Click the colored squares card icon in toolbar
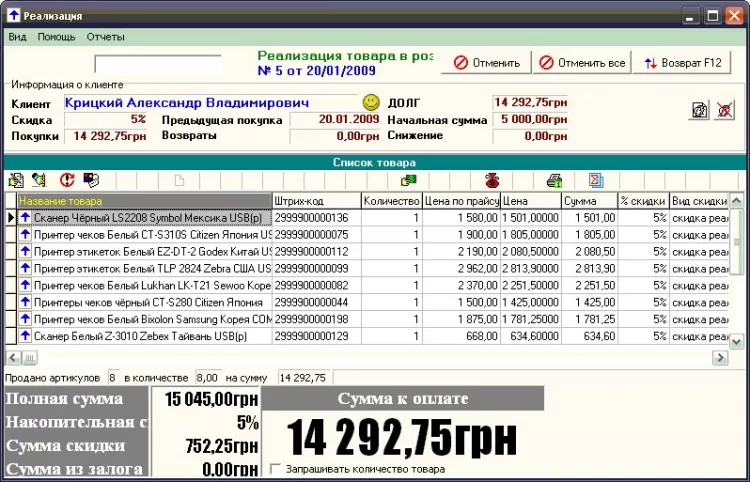 tap(91, 180)
